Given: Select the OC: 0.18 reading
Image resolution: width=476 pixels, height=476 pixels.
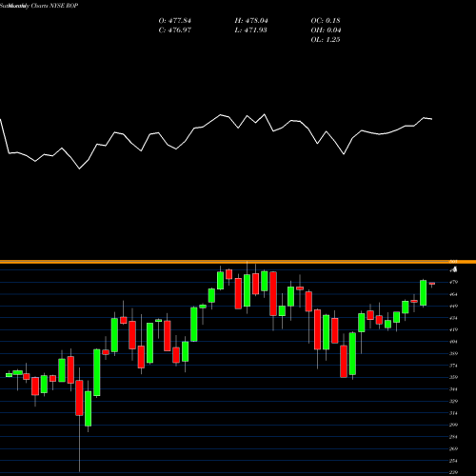Looking at the screenshot, I should pyautogui.click(x=326, y=21).
